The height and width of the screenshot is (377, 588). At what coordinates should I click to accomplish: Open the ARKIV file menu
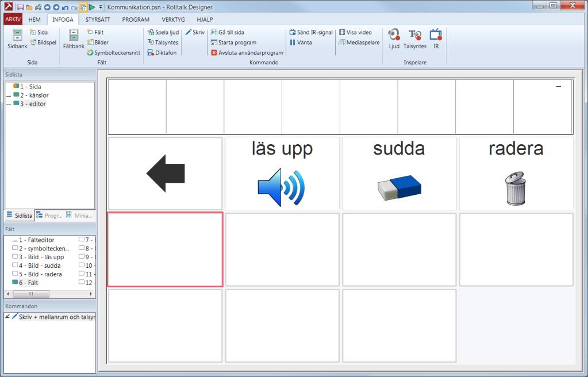[13, 19]
